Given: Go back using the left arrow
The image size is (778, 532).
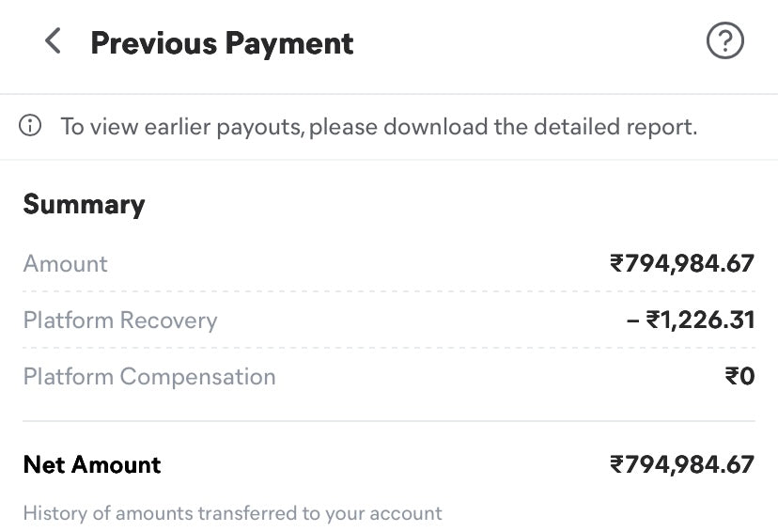Looking at the screenshot, I should click(53, 41).
